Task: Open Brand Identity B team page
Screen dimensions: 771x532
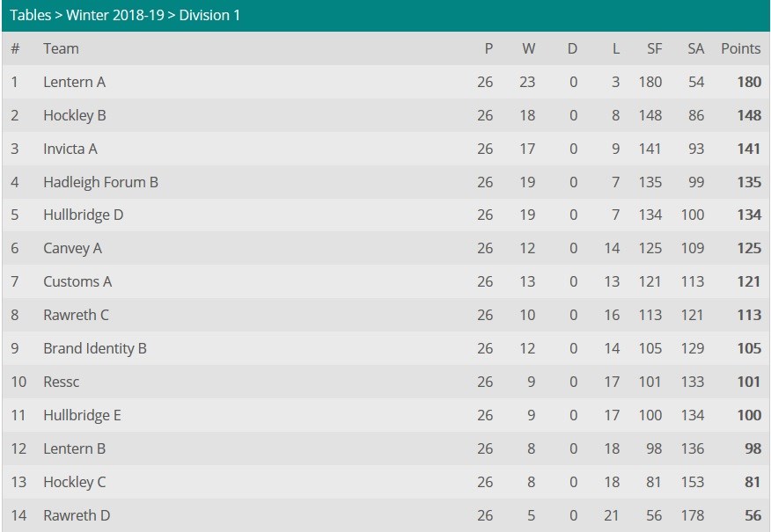Action: (x=95, y=348)
